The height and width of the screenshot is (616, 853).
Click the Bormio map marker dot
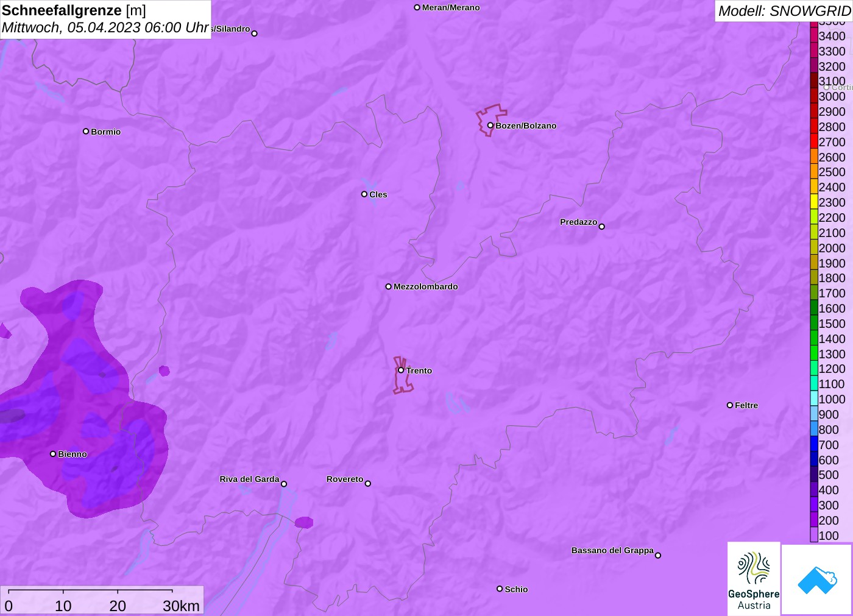(86, 131)
